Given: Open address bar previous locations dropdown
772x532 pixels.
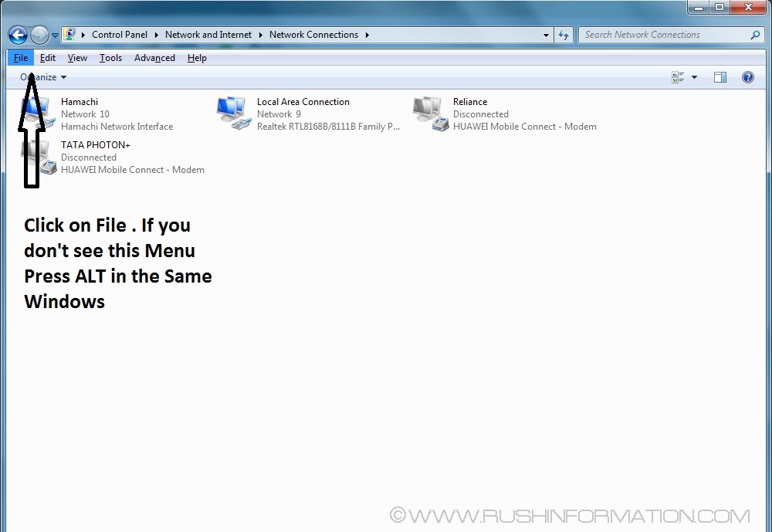Looking at the screenshot, I should 546,35.
